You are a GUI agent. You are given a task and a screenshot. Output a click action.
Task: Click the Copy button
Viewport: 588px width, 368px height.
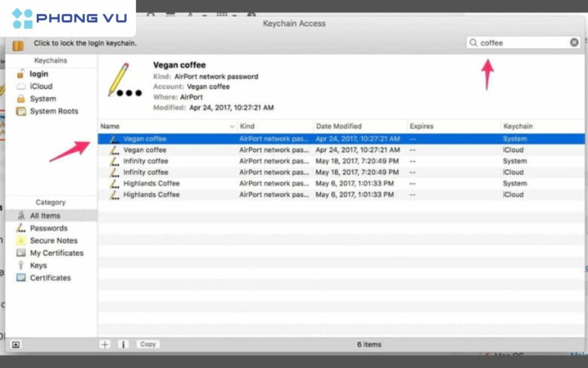coord(148,344)
